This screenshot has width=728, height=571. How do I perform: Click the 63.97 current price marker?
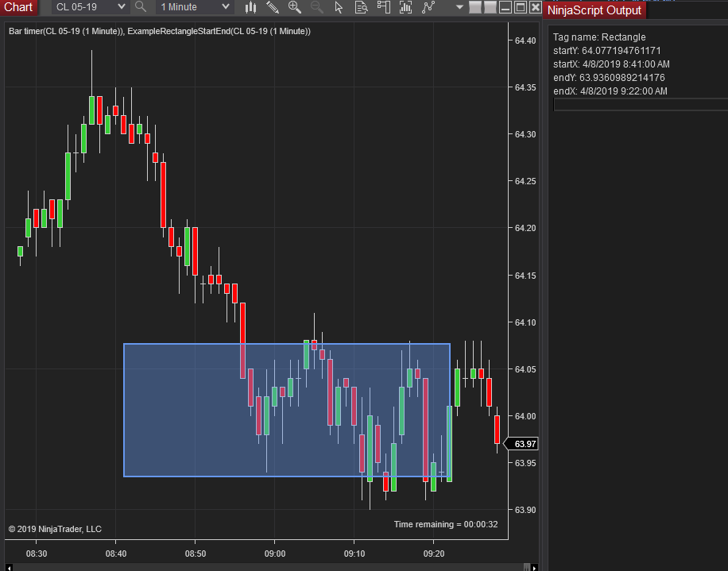tap(521, 444)
